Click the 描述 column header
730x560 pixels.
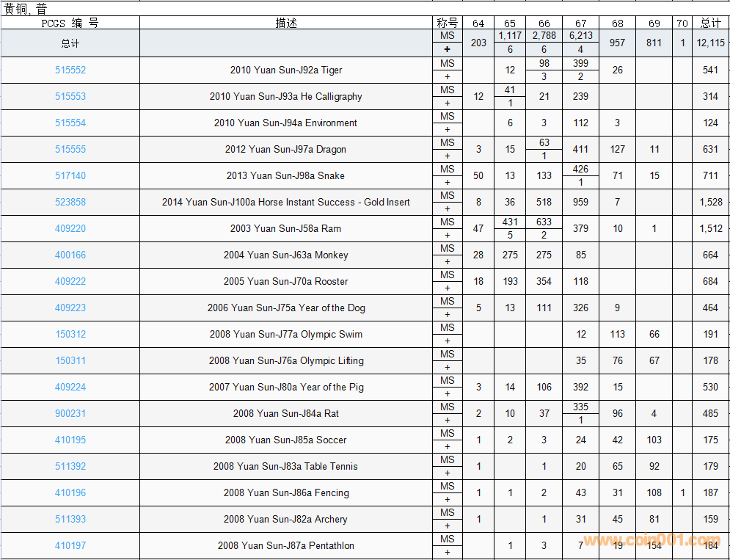coord(286,23)
